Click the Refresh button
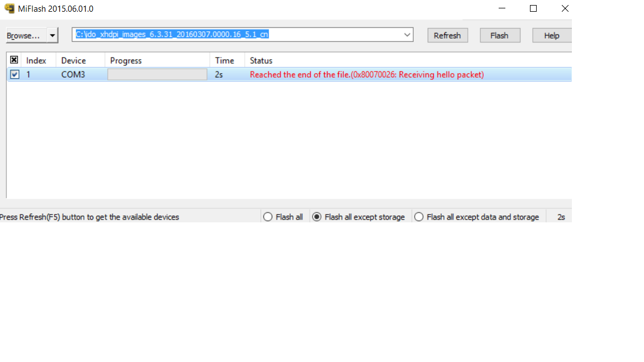The image size is (644, 362). click(x=448, y=35)
